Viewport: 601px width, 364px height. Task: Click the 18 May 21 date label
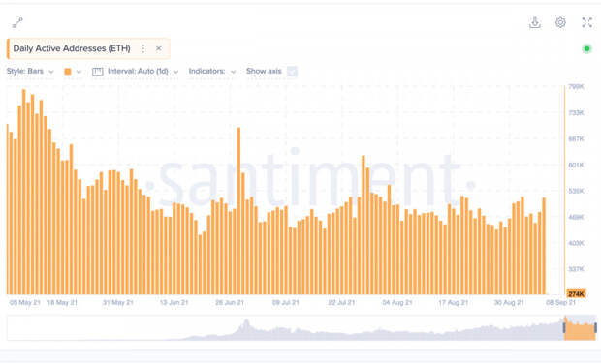[62, 302]
